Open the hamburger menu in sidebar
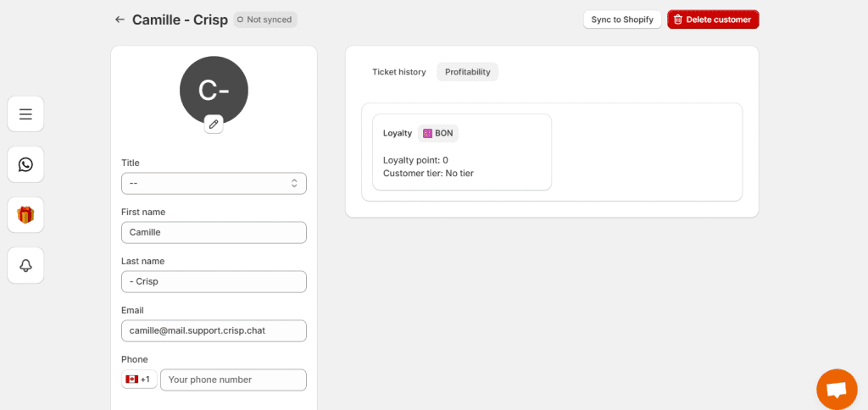This screenshot has height=410, width=868. pos(25,114)
